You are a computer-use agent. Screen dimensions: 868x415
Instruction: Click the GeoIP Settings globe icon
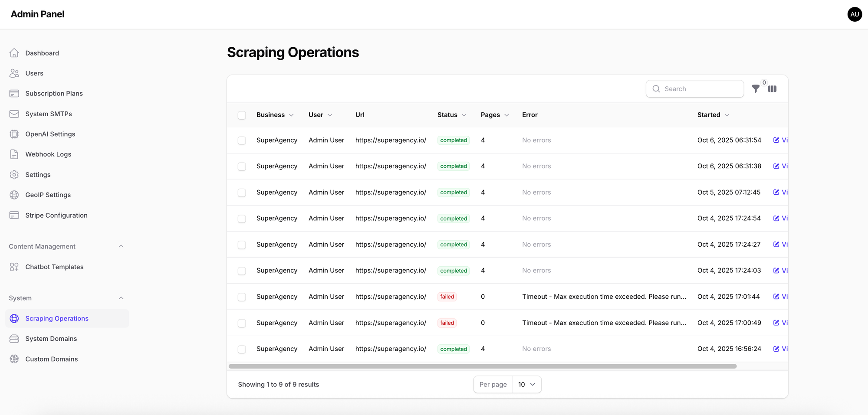click(x=14, y=195)
